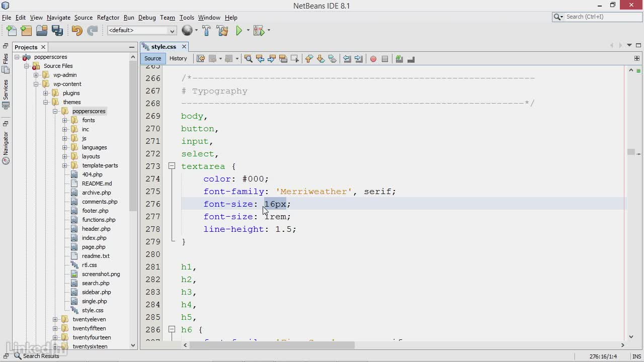
Task: Click the Build Project hammer icon
Action: (206, 31)
